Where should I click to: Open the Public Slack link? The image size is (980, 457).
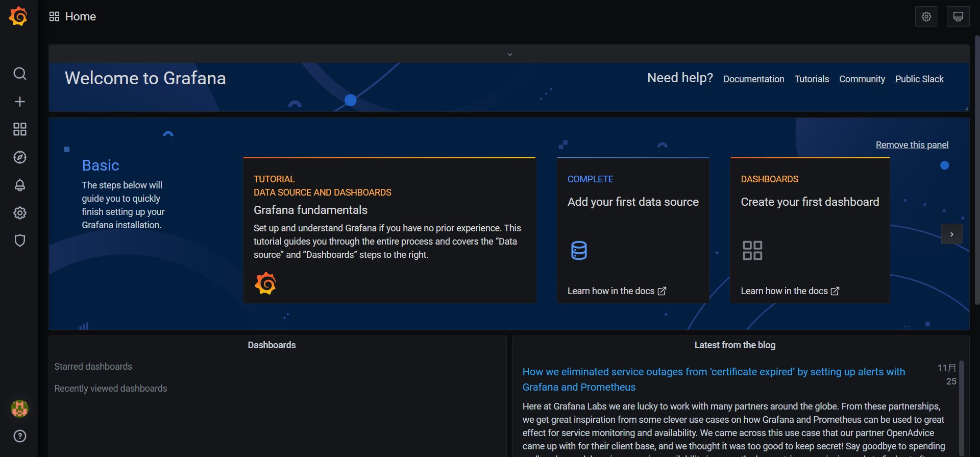[919, 79]
